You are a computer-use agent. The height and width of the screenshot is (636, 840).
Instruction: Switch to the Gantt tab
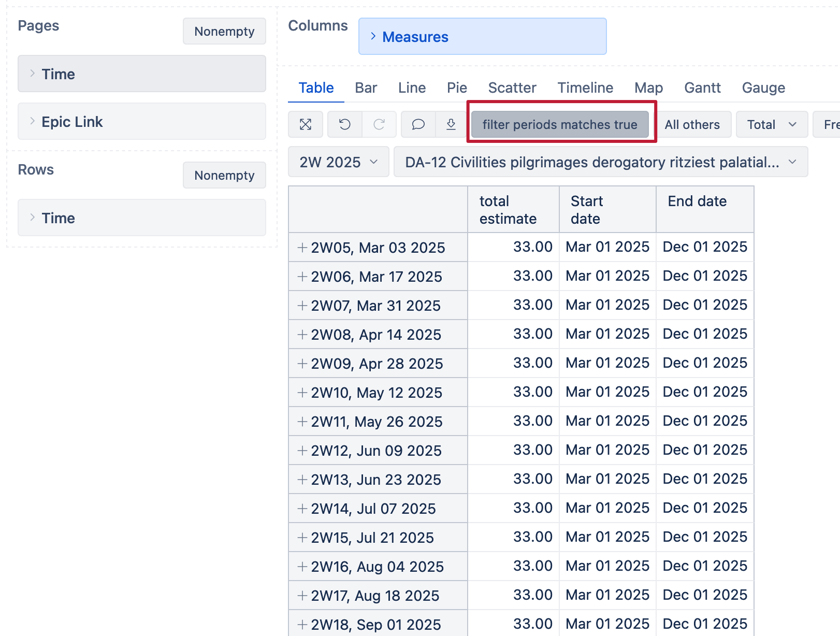[702, 88]
